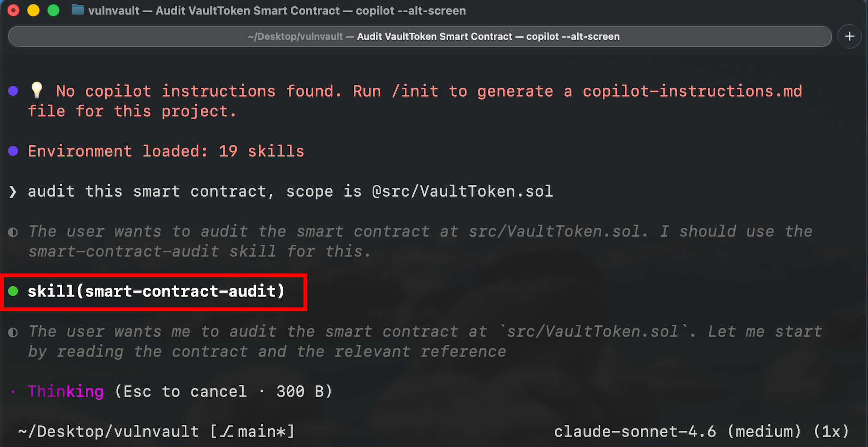
Task: Open a new tab with the plus button
Action: (x=849, y=36)
